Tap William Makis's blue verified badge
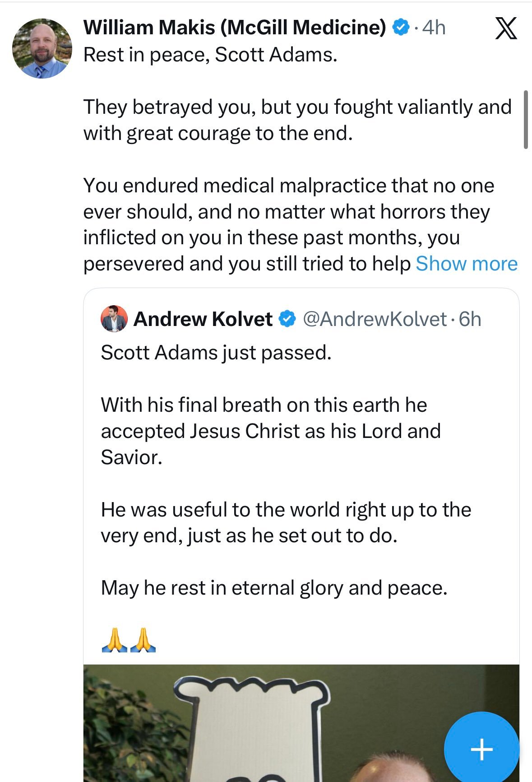 [x=400, y=28]
